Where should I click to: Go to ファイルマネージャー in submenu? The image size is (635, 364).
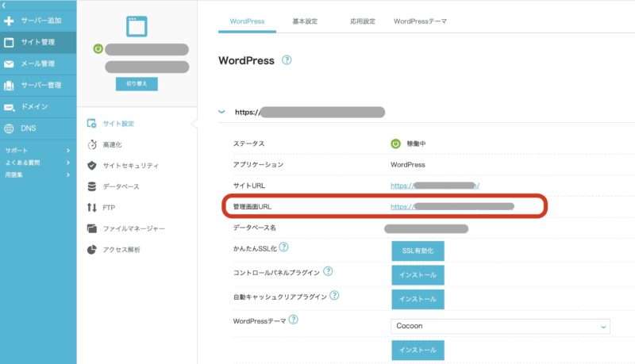(133, 229)
